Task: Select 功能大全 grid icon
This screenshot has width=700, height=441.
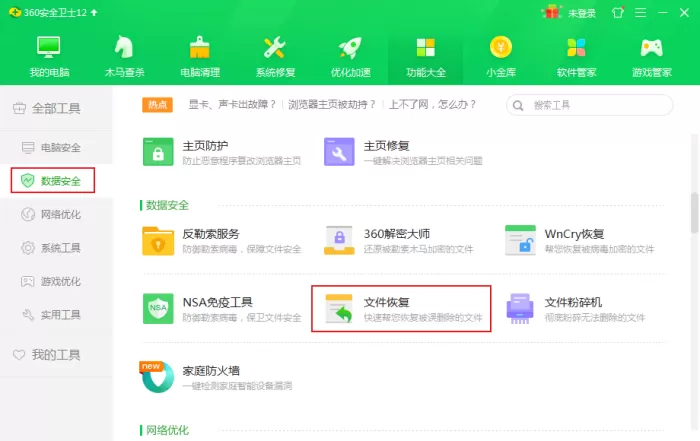Action: pyautogui.click(x=425, y=47)
